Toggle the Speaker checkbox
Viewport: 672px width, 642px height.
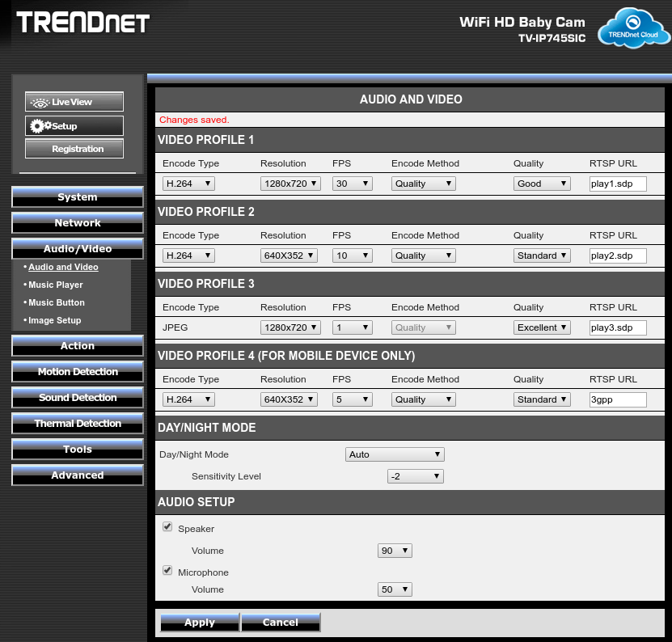pos(167,526)
